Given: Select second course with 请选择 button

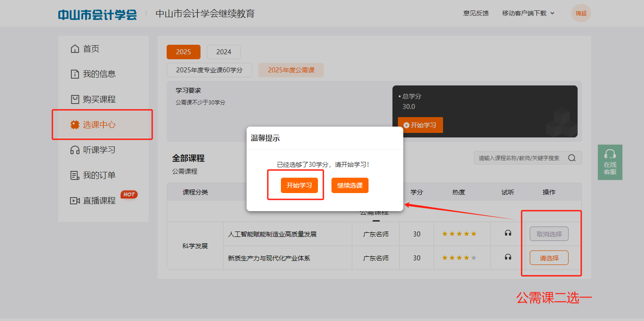Looking at the screenshot, I should tap(549, 258).
